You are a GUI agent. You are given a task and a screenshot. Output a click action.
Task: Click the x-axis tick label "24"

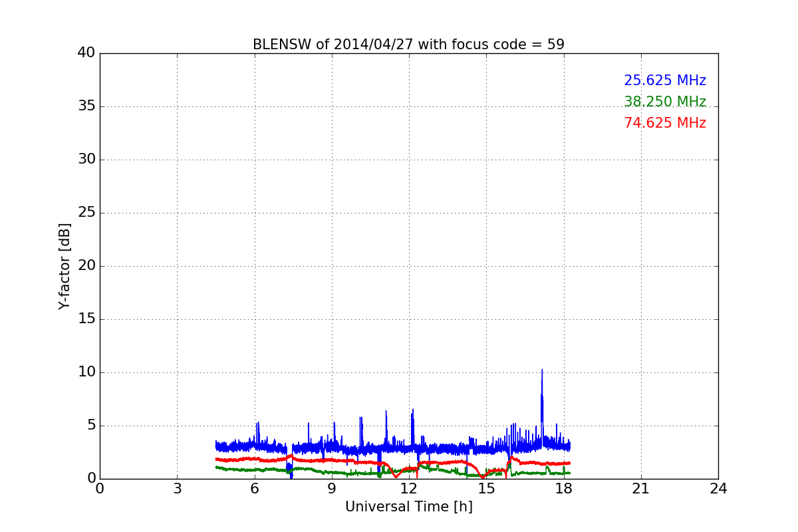[x=718, y=489]
